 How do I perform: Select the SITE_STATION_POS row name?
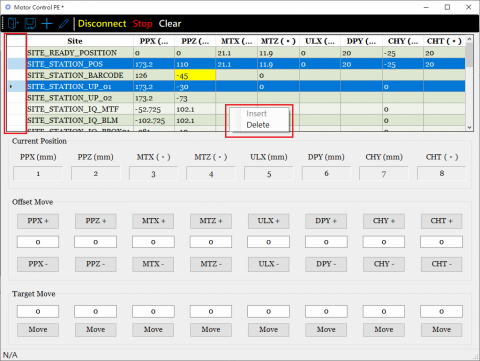coord(65,64)
